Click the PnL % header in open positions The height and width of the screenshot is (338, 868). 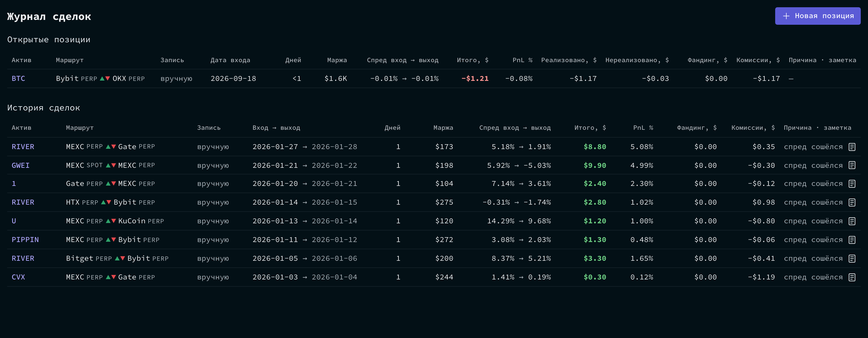coord(522,60)
